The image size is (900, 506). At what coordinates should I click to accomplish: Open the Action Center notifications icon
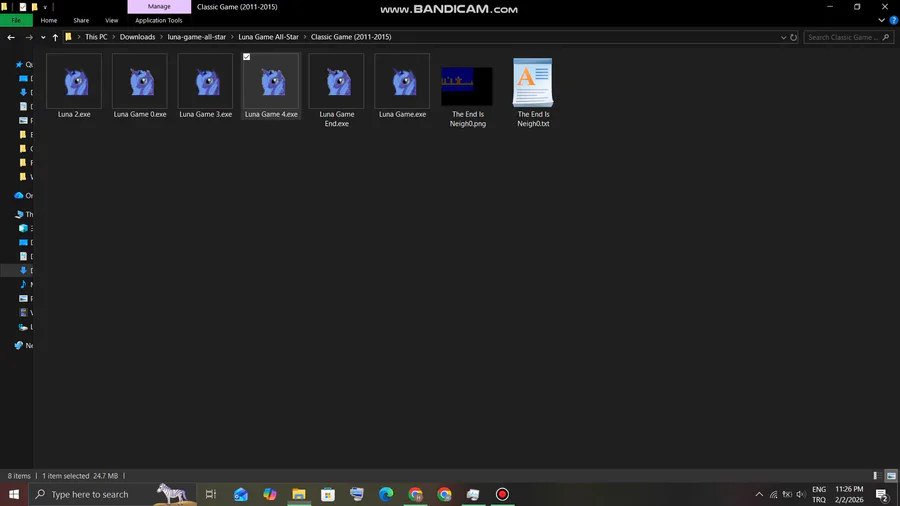coord(882,494)
